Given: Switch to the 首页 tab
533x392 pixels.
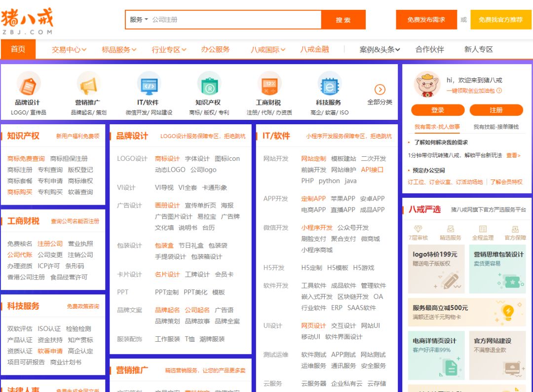Looking at the screenshot, I should click(18, 49).
